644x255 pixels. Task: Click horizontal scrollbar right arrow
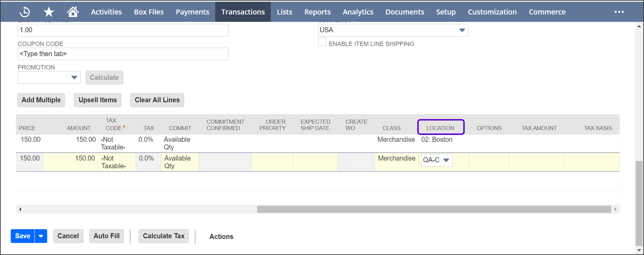pos(615,209)
